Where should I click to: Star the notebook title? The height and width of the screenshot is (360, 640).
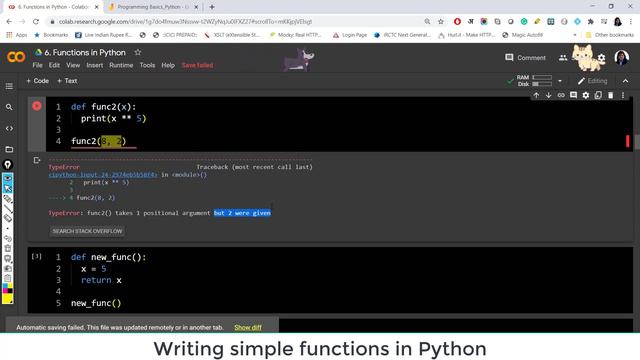138,52
